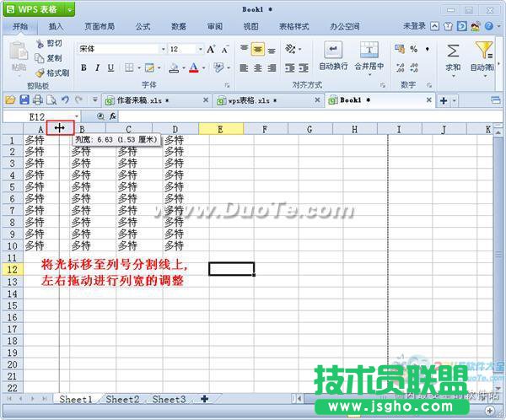Switch to the 视图 tab
This screenshot has height=420, width=506.
250,26
